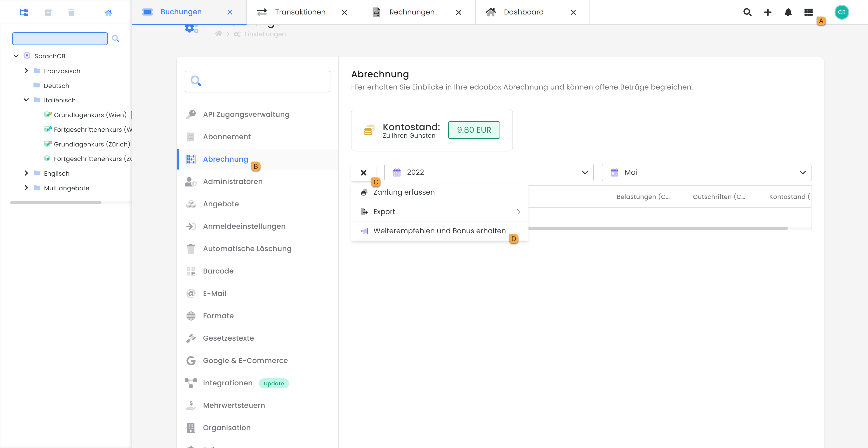Click the global search magnifier icon
The width and height of the screenshot is (868, 448).
[x=747, y=12]
